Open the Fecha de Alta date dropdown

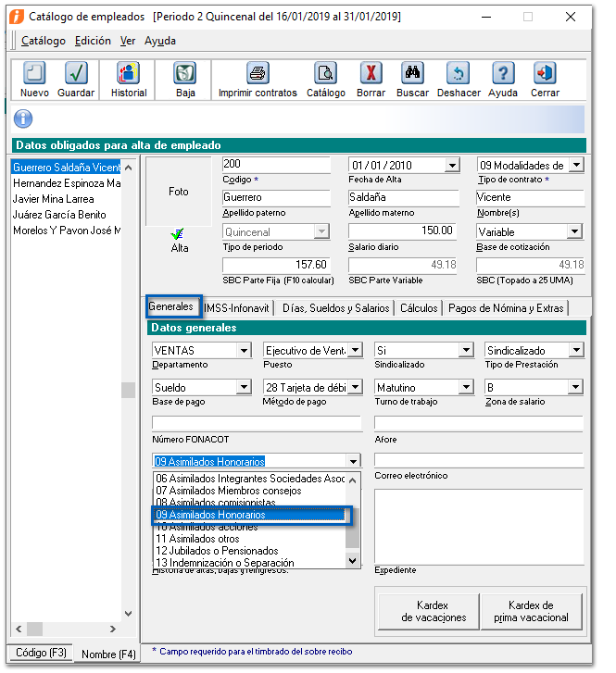pos(451,166)
